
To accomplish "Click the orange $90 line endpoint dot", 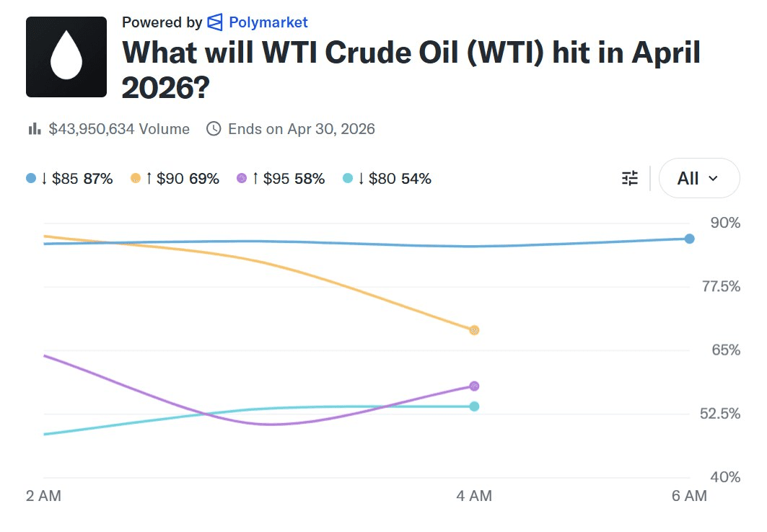I will click(474, 330).
